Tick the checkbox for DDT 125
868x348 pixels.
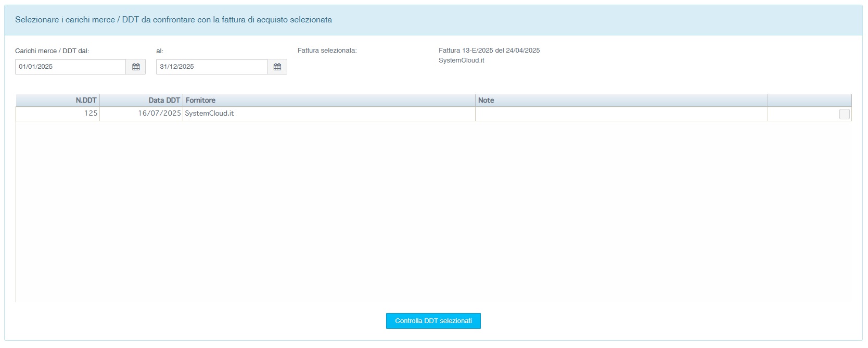coord(844,114)
